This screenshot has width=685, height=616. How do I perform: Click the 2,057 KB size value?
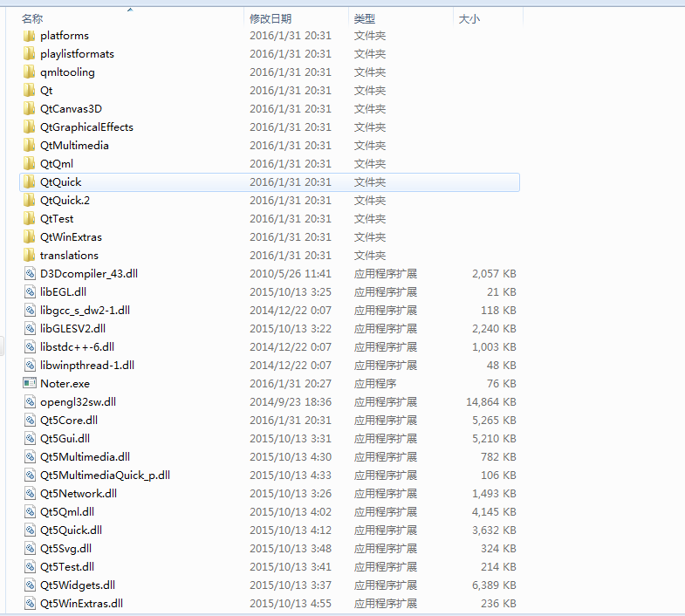click(494, 273)
